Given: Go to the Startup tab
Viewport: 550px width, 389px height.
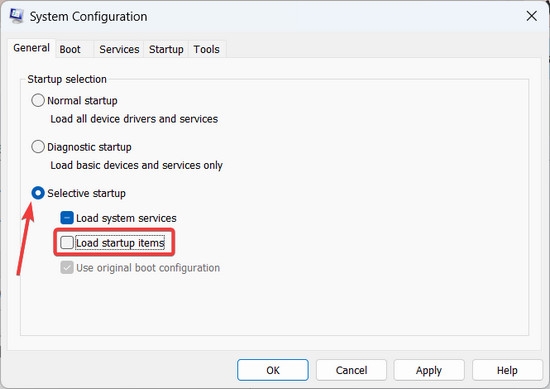Looking at the screenshot, I should tap(166, 49).
